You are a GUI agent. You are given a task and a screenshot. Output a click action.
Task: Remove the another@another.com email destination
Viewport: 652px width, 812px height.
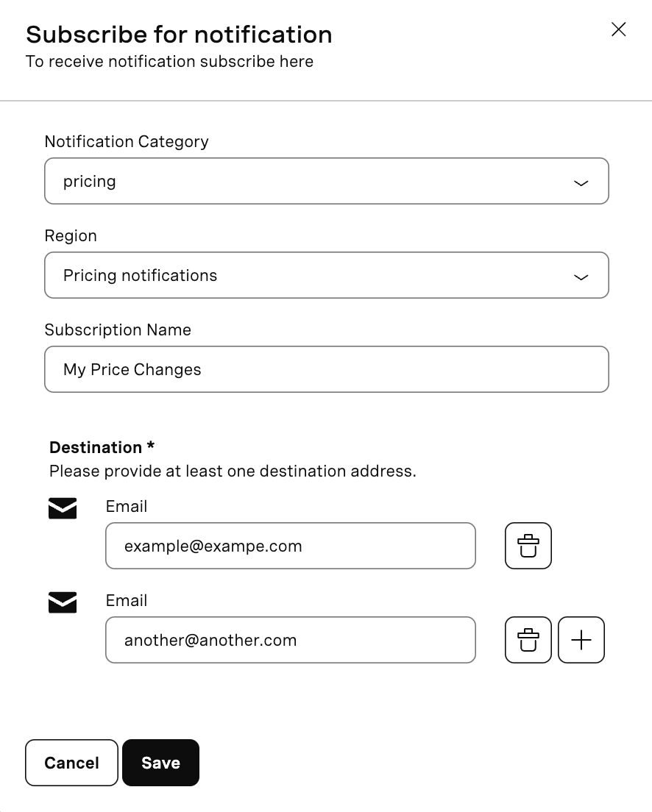[x=528, y=640]
